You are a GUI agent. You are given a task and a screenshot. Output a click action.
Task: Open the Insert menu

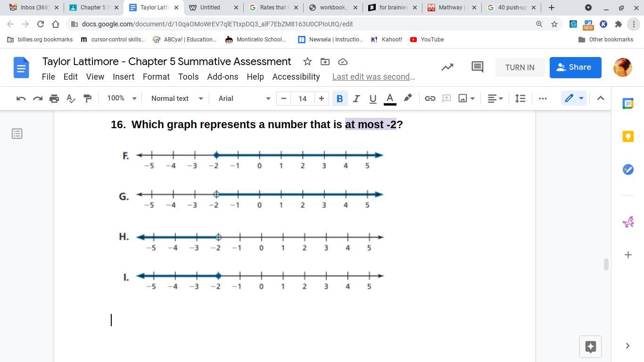[124, 77]
